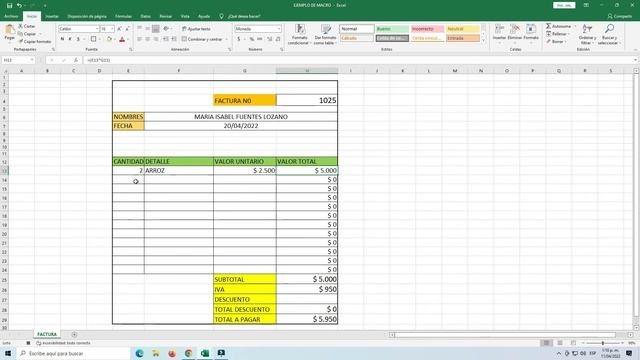This screenshot has height=360, width=640.
Task: Open the Vista tab
Action: 185,16
